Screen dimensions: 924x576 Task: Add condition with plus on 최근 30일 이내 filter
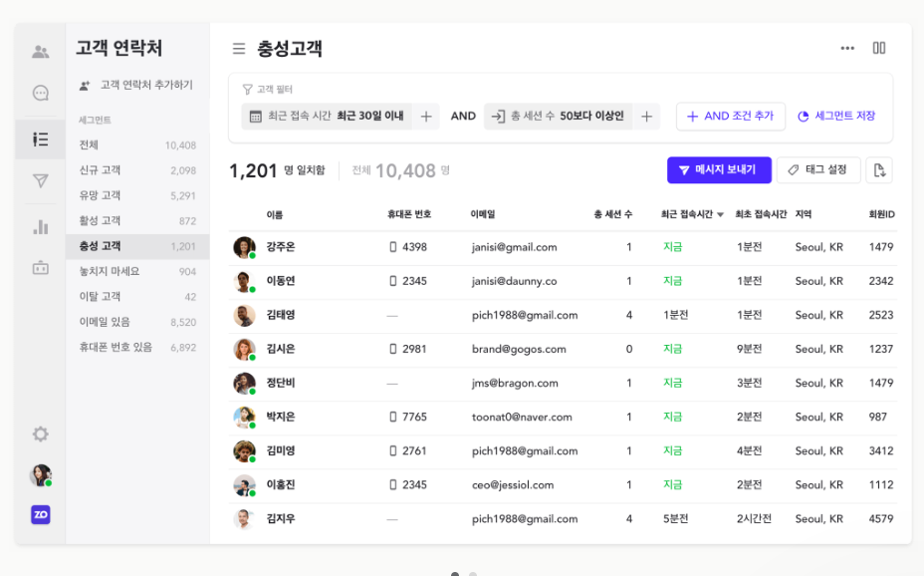426,116
